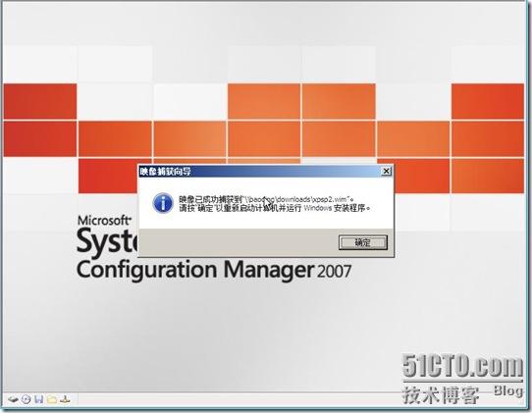532x413 pixels.
Task: Click the 请按"确定"以重新启动计算机 message line
Action: (x=275, y=208)
